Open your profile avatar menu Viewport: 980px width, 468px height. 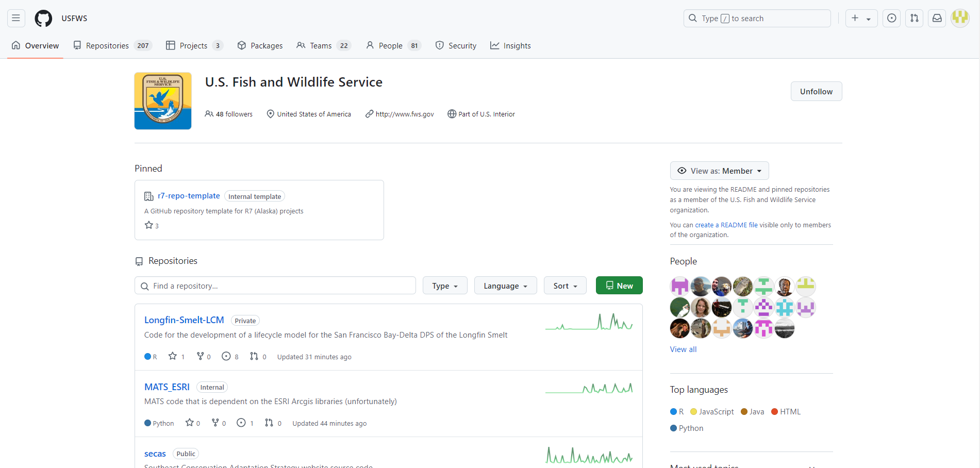(960, 18)
